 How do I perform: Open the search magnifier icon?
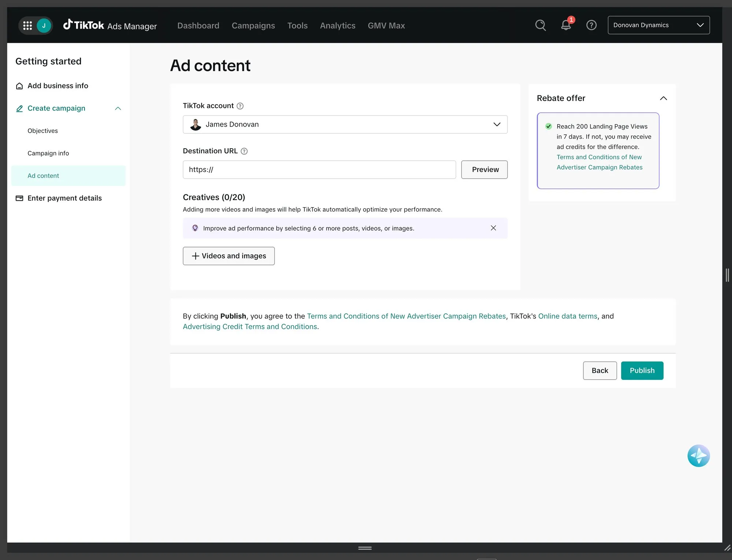click(x=541, y=25)
